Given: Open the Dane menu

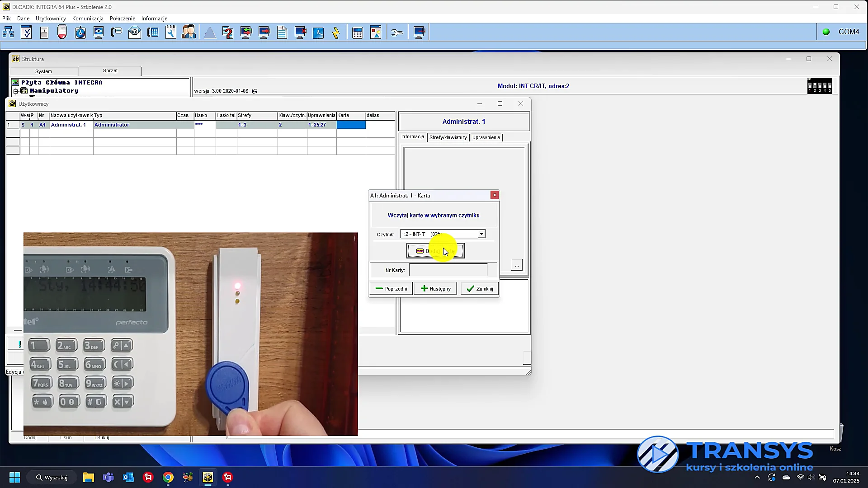Looking at the screenshot, I should (x=23, y=19).
